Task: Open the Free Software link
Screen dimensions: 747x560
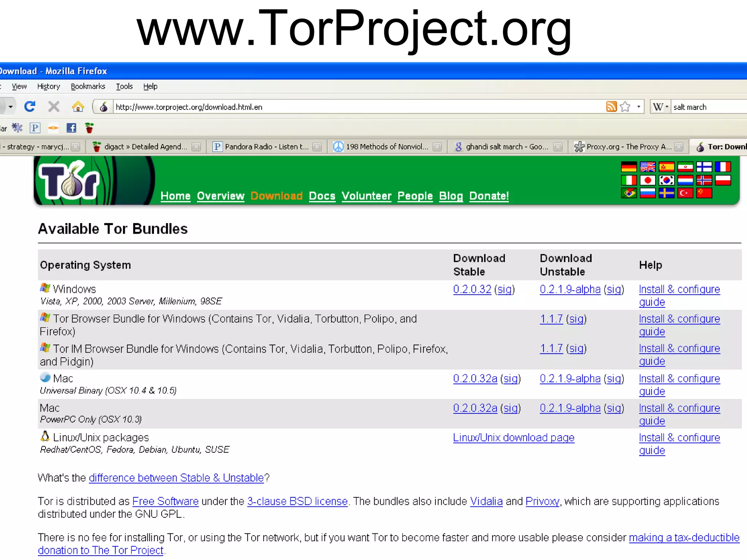Action: tap(165, 501)
